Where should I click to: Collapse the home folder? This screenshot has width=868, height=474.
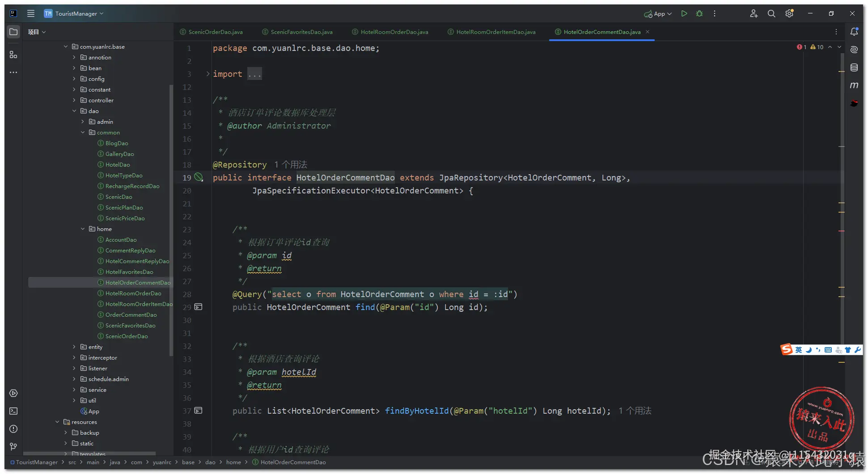83,229
